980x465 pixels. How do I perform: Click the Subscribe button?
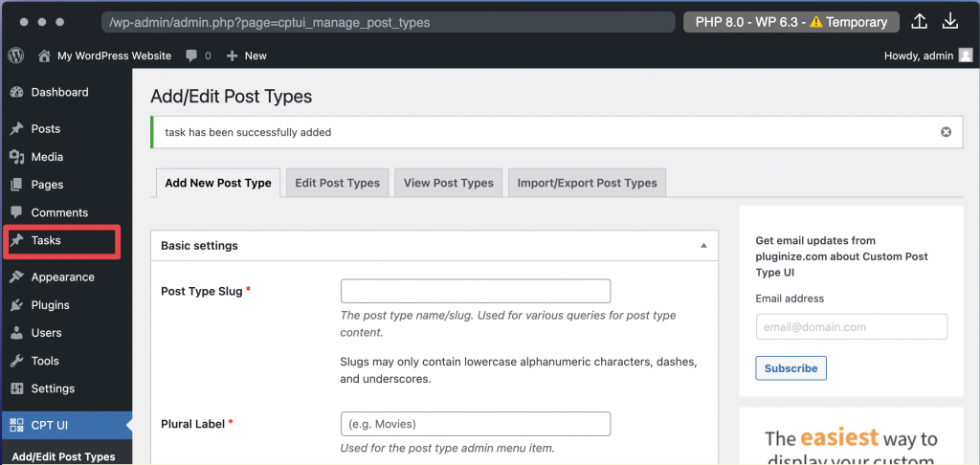[x=791, y=368]
